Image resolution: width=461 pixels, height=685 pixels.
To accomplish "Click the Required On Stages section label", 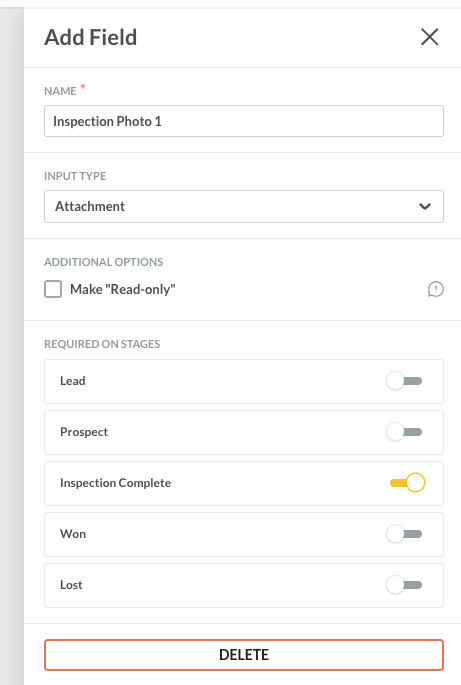I will [x=102, y=344].
